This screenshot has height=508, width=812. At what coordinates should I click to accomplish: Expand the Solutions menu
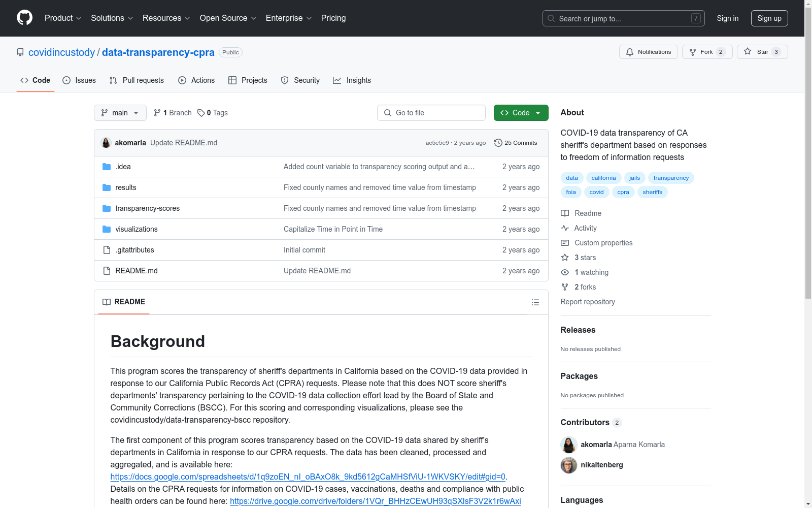coord(112,18)
